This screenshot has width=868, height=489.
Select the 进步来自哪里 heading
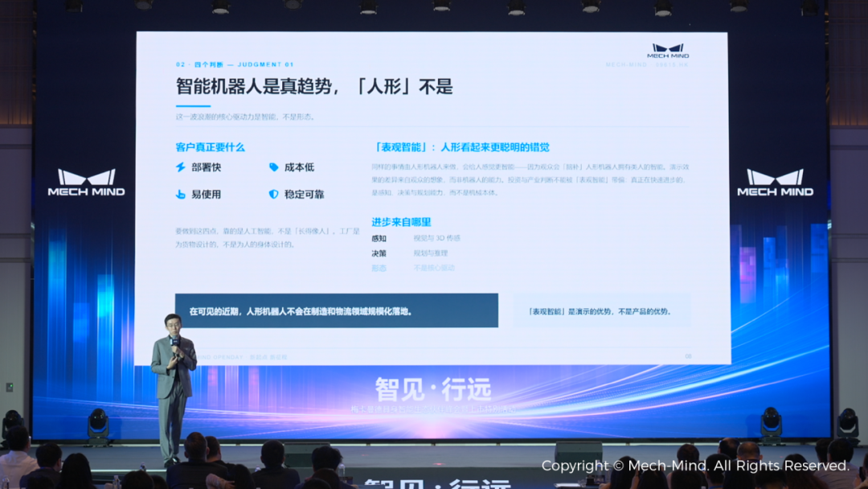pyautogui.click(x=401, y=222)
